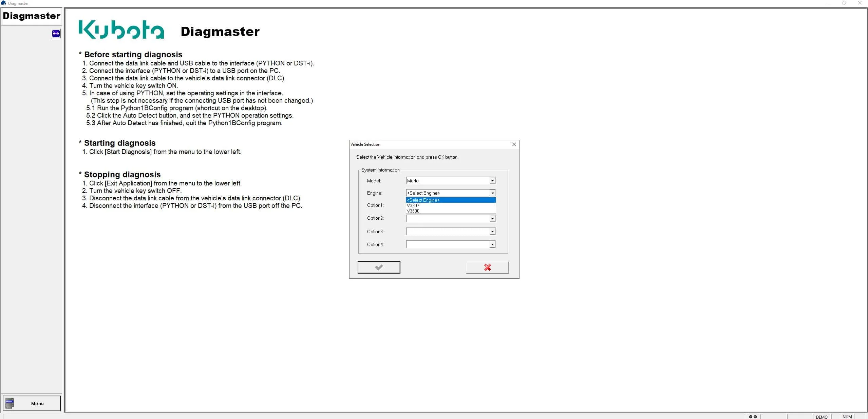This screenshot has width=868, height=419.
Task: Expand the Option3 dropdown
Action: click(492, 232)
